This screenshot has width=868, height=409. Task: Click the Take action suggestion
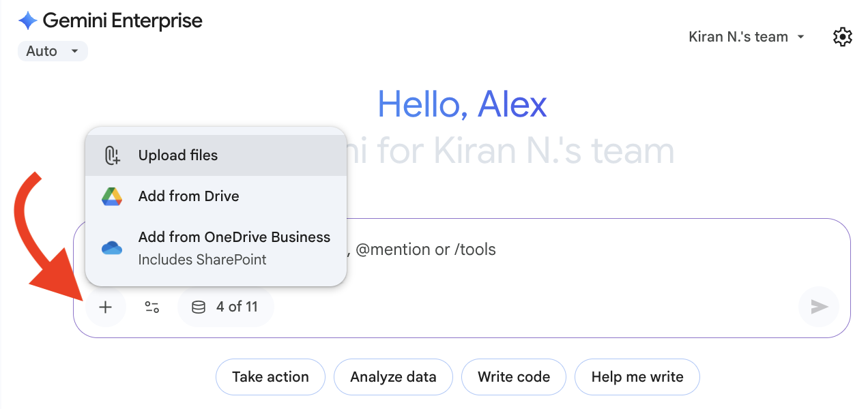click(x=270, y=376)
